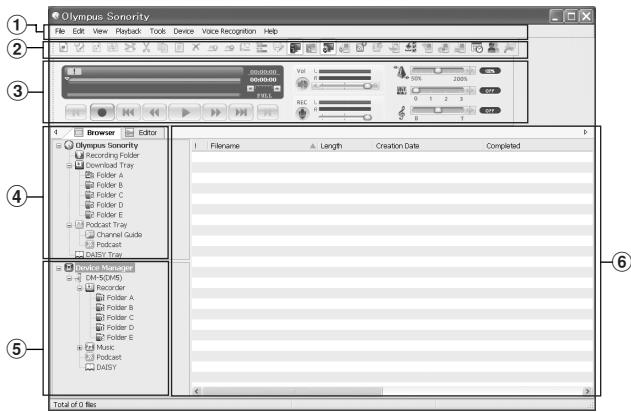Click the Copy toolbar icon
Screen dimensions: 631x412
(163, 48)
